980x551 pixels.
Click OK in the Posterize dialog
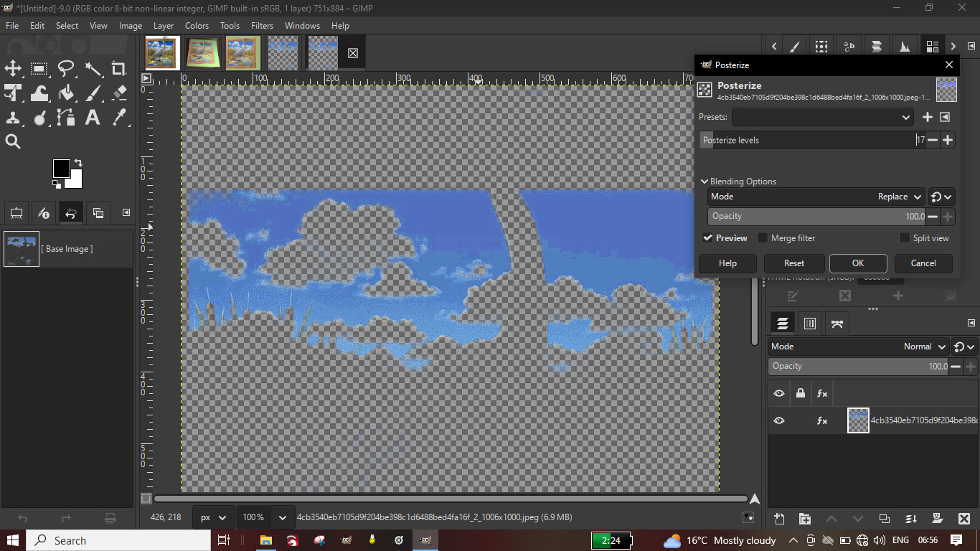[x=858, y=263]
